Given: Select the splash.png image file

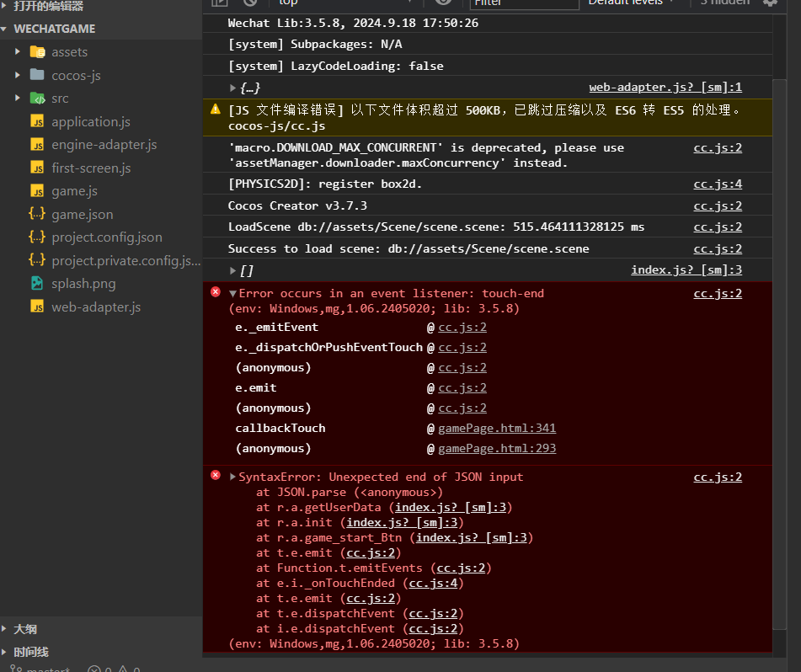Looking at the screenshot, I should click(x=83, y=284).
